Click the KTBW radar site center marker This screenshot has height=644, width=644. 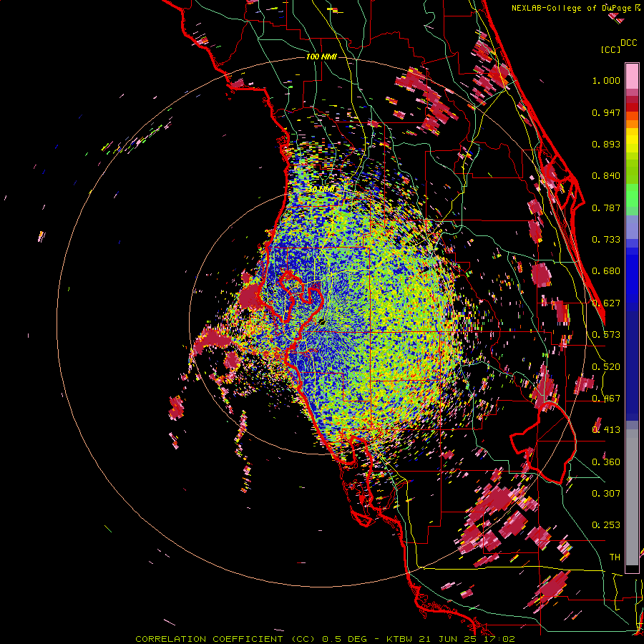322,321
